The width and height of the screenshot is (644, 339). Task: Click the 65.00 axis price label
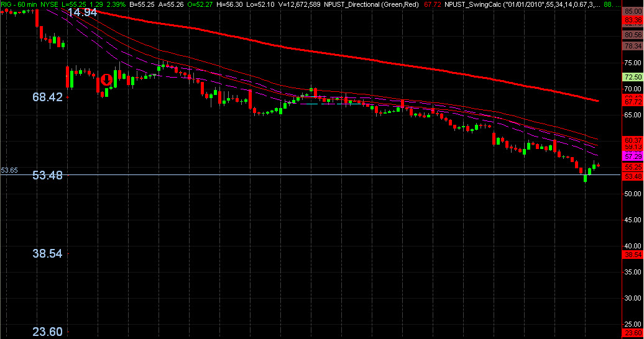click(x=633, y=115)
